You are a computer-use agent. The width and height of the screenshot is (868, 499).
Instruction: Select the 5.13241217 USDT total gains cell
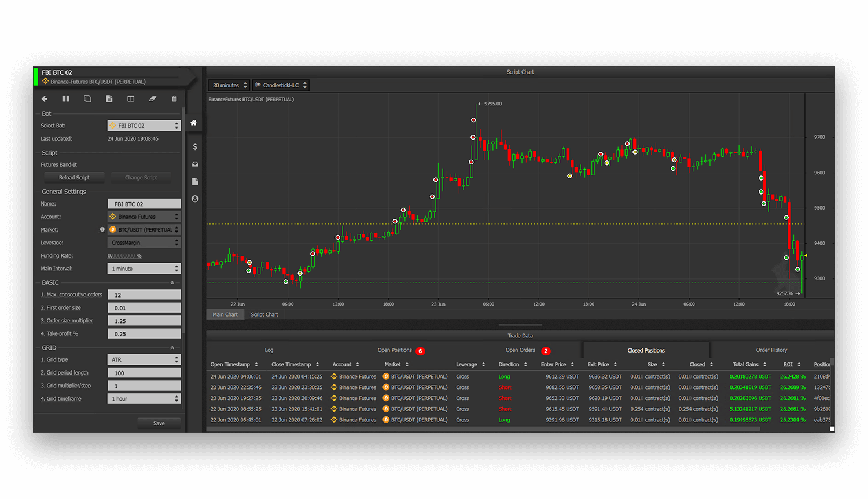tap(750, 409)
